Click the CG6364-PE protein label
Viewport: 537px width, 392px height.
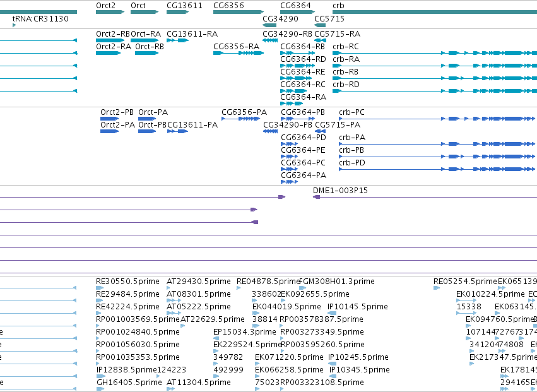(x=303, y=150)
